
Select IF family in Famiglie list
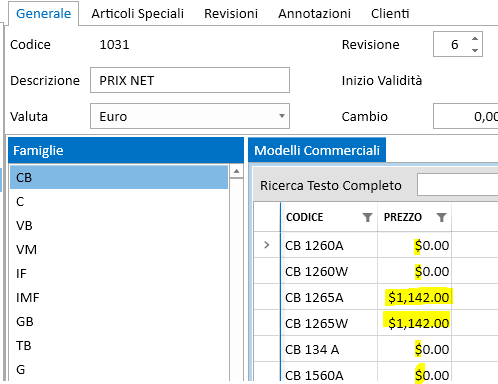[x=119, y=274]
